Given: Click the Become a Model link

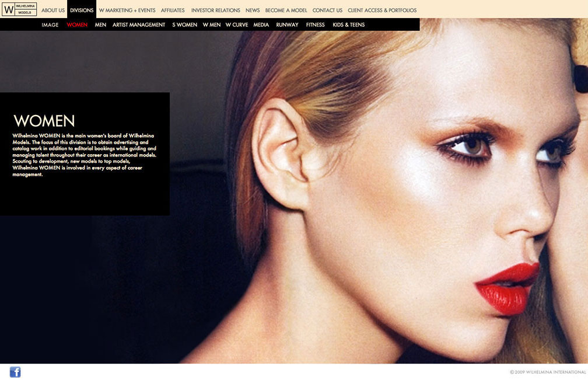Looking at the screenshot, I should tap(286, 10).
